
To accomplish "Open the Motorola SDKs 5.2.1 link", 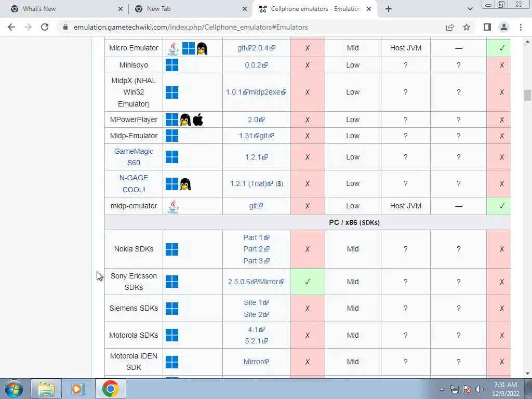I will tap(257, 341).
